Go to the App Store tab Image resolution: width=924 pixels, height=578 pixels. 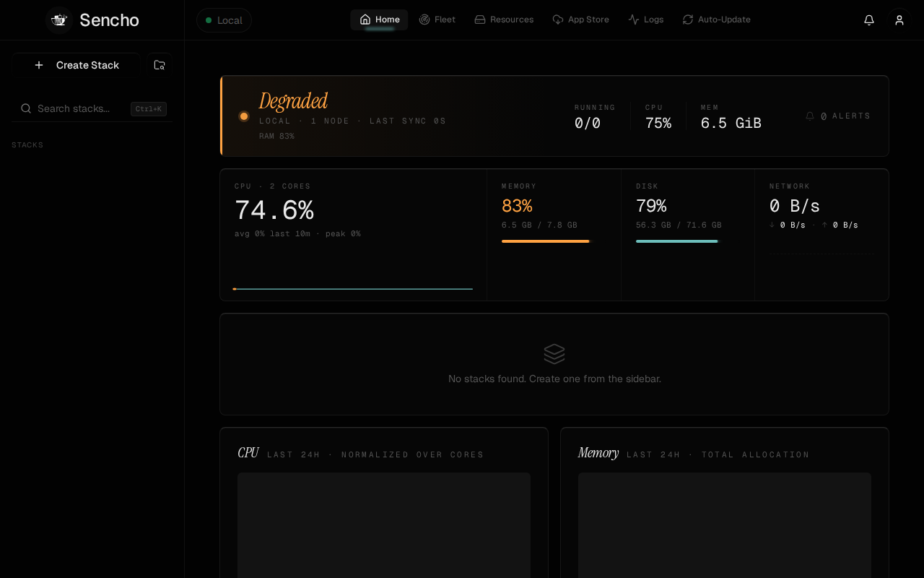click(x=581, y=20)
